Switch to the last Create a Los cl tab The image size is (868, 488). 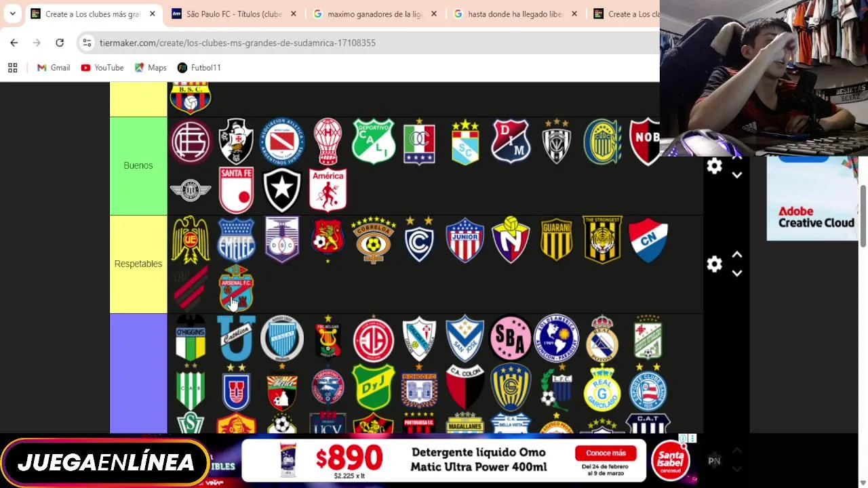click(x=625, y=14)
